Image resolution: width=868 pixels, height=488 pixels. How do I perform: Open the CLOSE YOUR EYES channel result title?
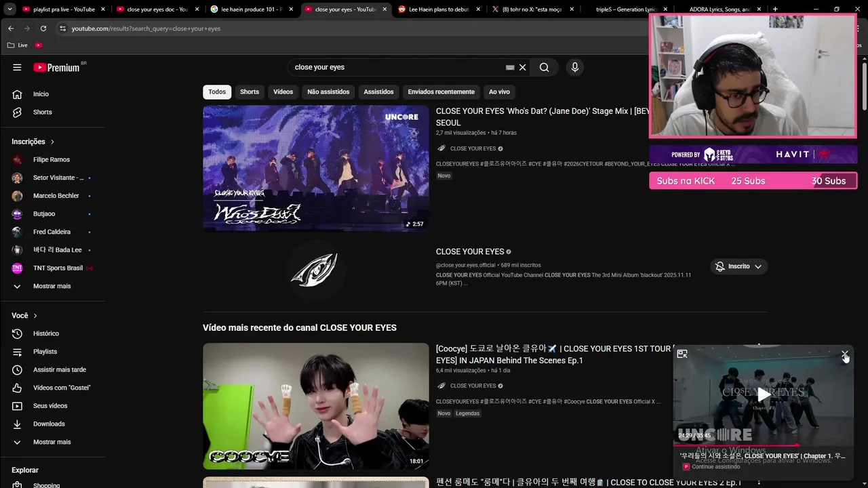click(470, 251)
